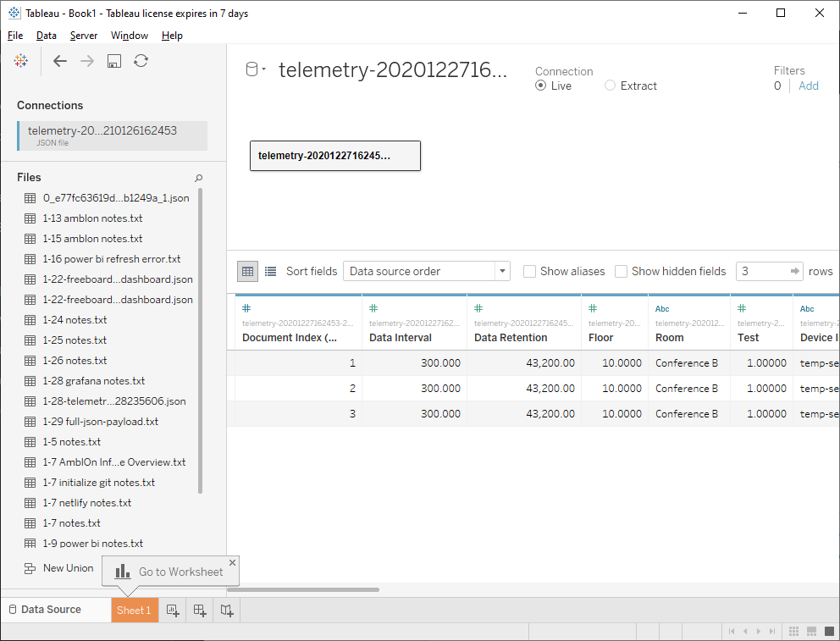Click the New Worksheet tab icon
Viewport: 840px width, 641px height.
point(173,611)
